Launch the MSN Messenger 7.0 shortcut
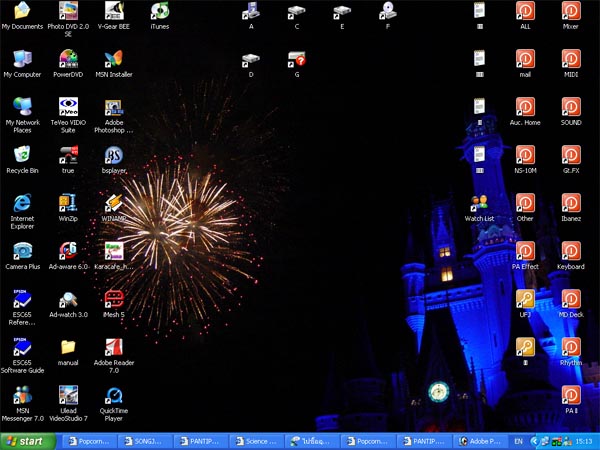Screen dimensions: 600x450 click(x=22, y=395)
